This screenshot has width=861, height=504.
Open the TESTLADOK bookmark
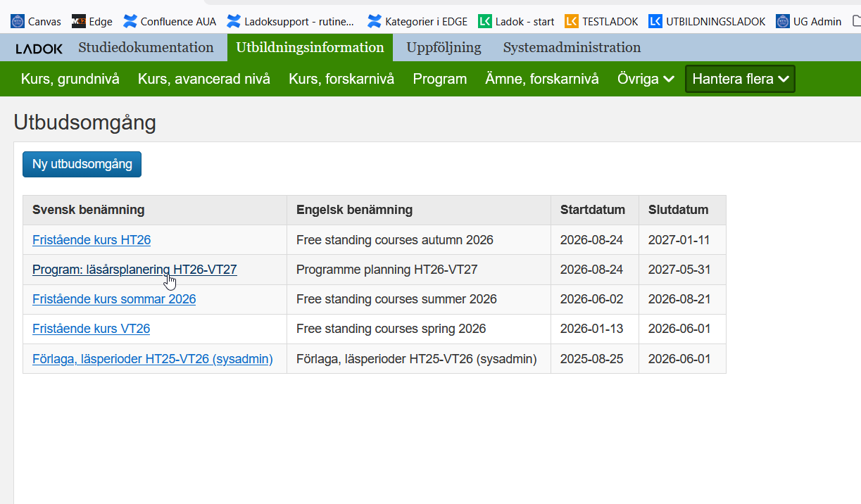(x=602, y=21)
